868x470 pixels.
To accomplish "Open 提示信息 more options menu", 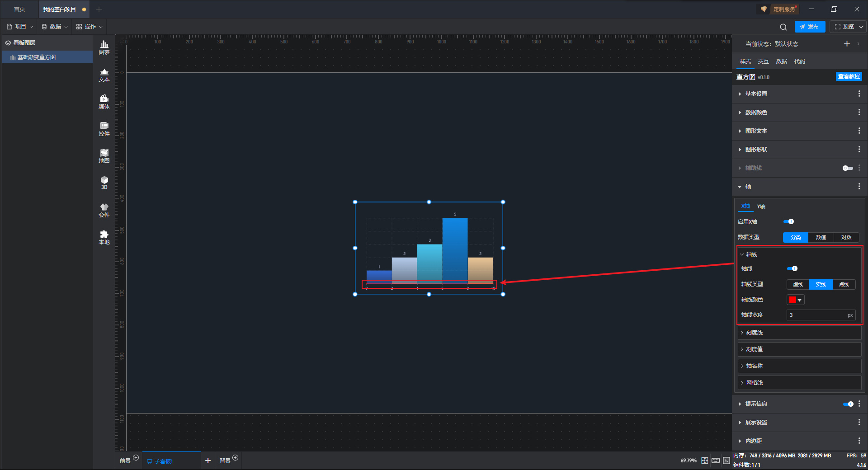I will [859, 404].
